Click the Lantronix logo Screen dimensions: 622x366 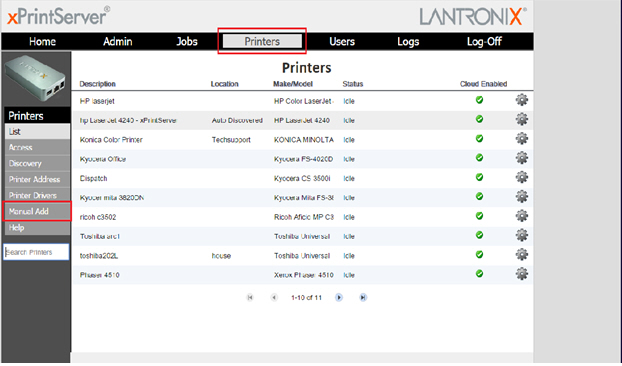pyautogui.click(x=473, y=17)
